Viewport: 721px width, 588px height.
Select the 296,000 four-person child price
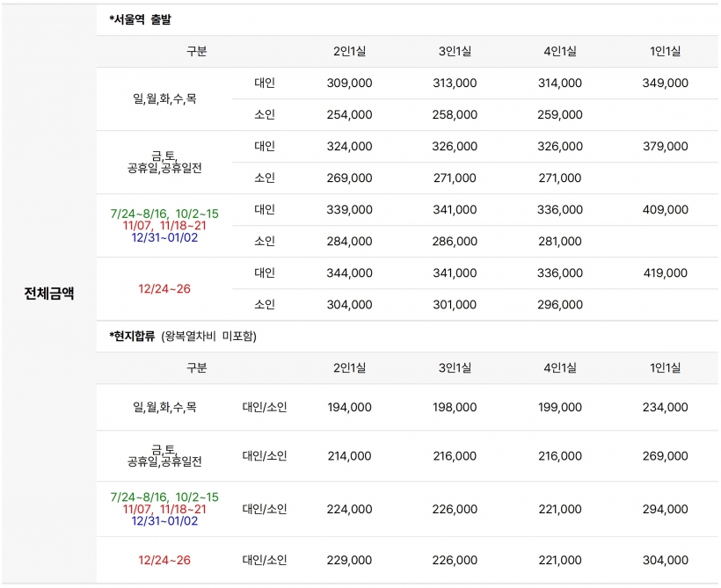[x=559, y=304]
